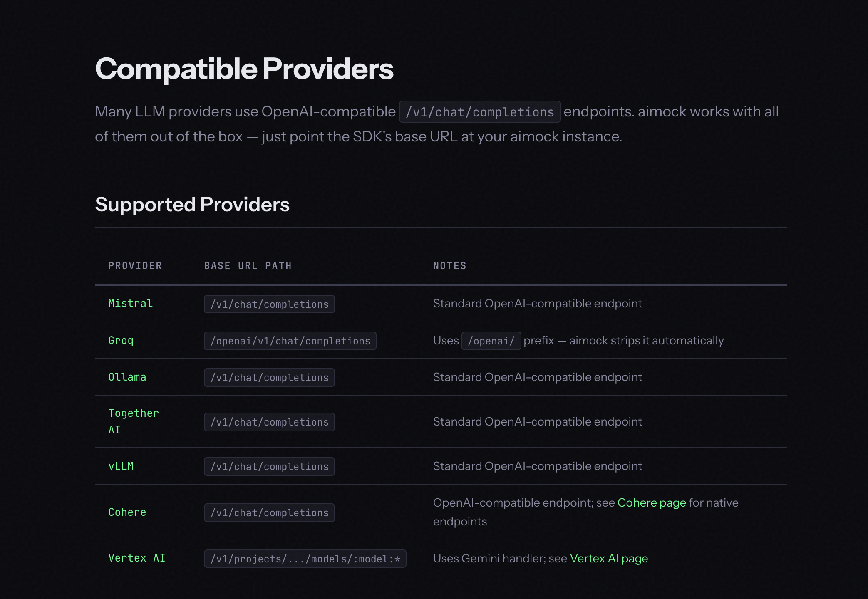868x599 pixels.
Task: Click the BASE URL PATH column header
Action: [248, 266]
